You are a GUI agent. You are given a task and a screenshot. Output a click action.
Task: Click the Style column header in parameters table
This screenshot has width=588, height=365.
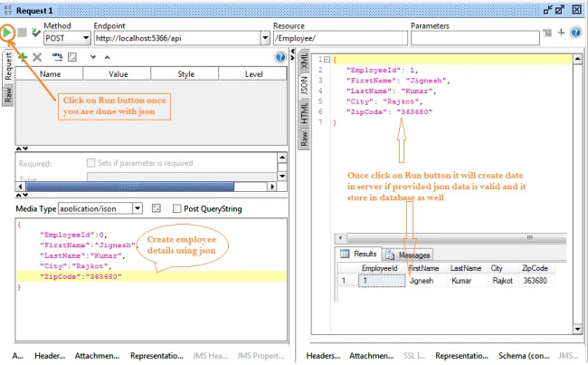(185, 74)
